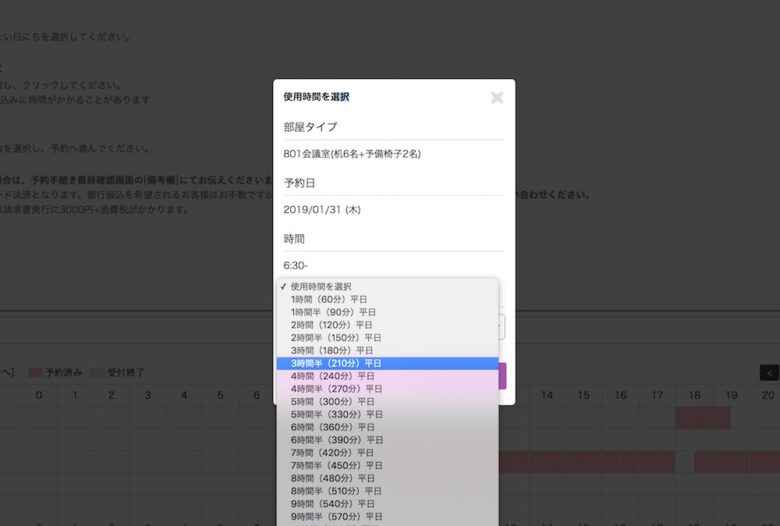Close the 使用時間を選択 dialog with X

(x=496, y=98)
